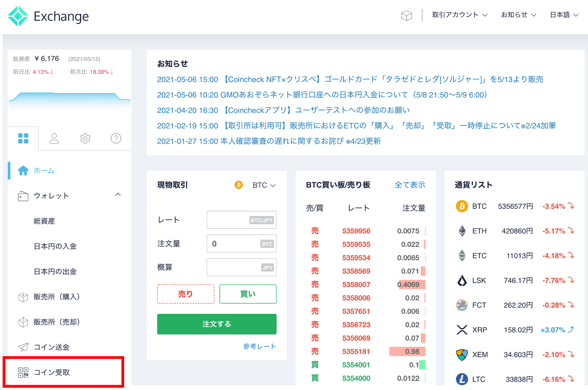Open the wallet icon in the sidebar

[x=23, y=196]
